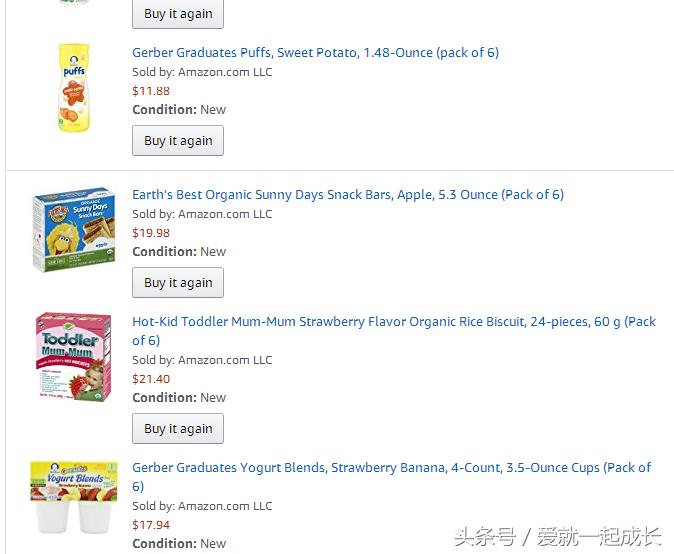Viewport: 674px width, 554px height.
Task: Click the $17.94 price of Yogurt Blends
Action: pyautogui.click(x=151, y=525)
